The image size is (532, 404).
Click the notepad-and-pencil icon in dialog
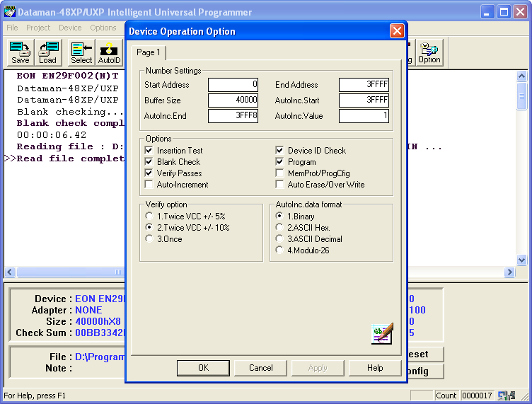[x=381, y=333]
